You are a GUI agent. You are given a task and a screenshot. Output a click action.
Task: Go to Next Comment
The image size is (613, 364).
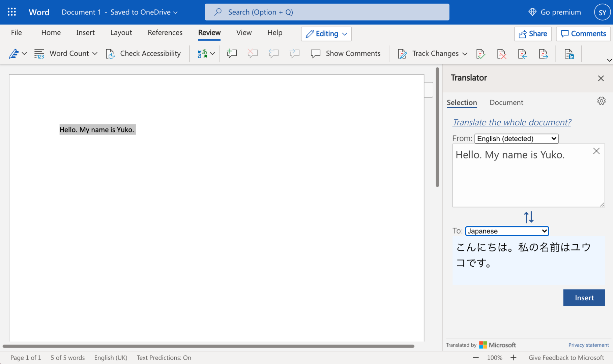294,54
